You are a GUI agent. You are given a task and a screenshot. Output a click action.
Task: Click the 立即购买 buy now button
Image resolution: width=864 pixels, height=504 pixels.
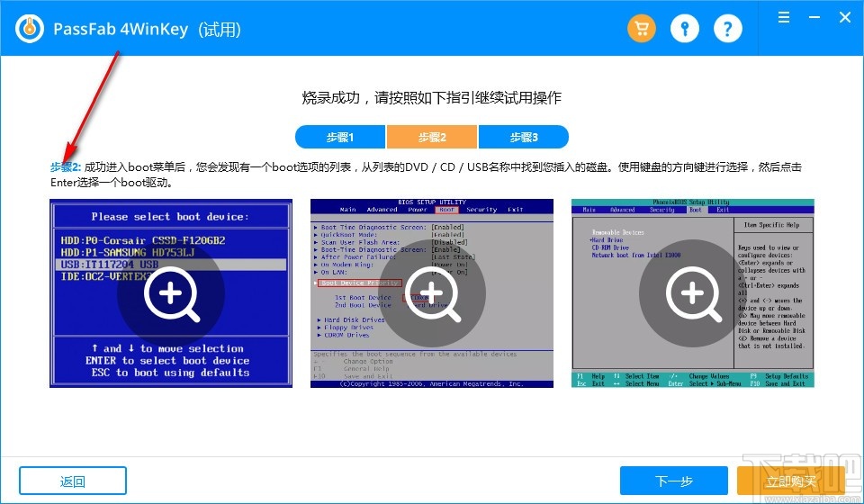[x=791, y=481]
